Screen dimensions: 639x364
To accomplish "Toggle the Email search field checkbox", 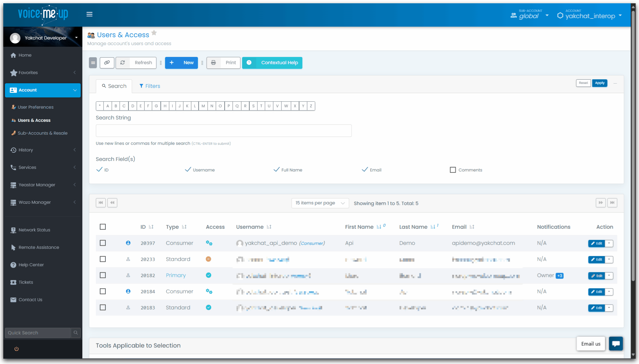I will click(x=365, y=169).
